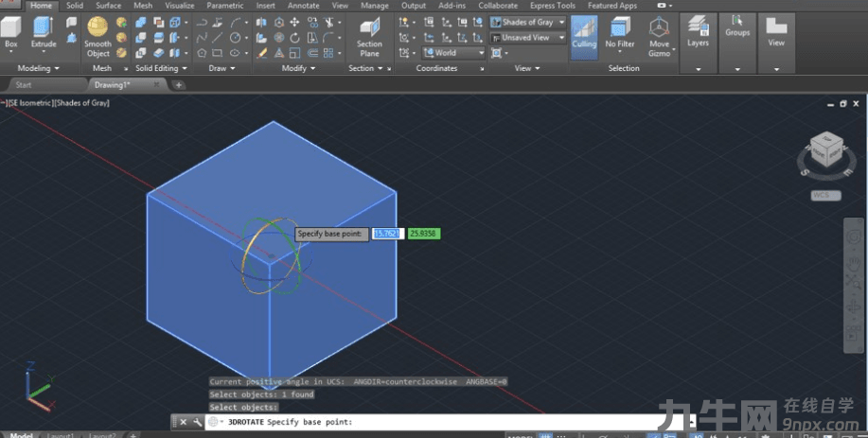Open the World UCS dropdown

pos(454,53)
